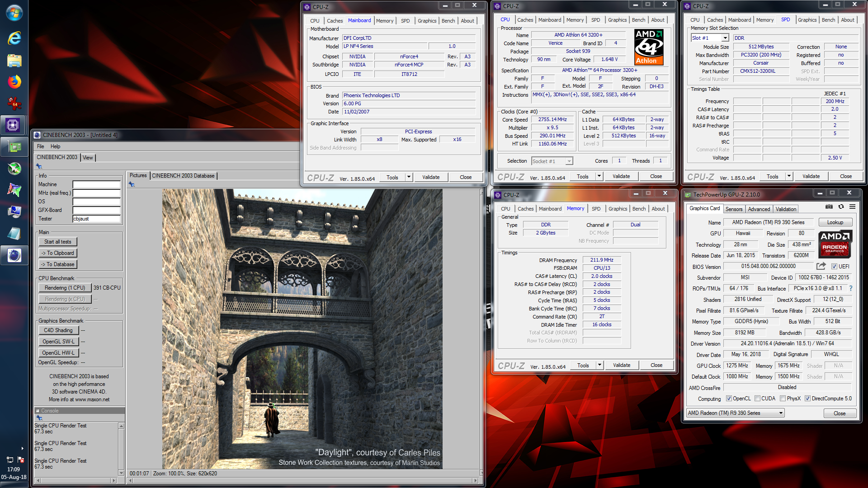
Task: Click the To Clipboard button
Action: [x=57, y=253]
